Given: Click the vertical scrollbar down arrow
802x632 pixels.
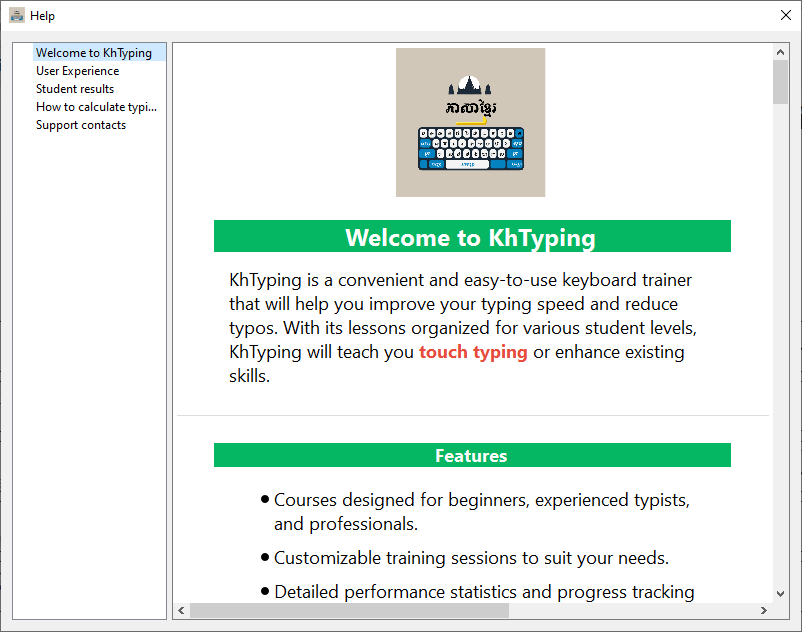Looking at the screenshot, I should tap(780, 594).
